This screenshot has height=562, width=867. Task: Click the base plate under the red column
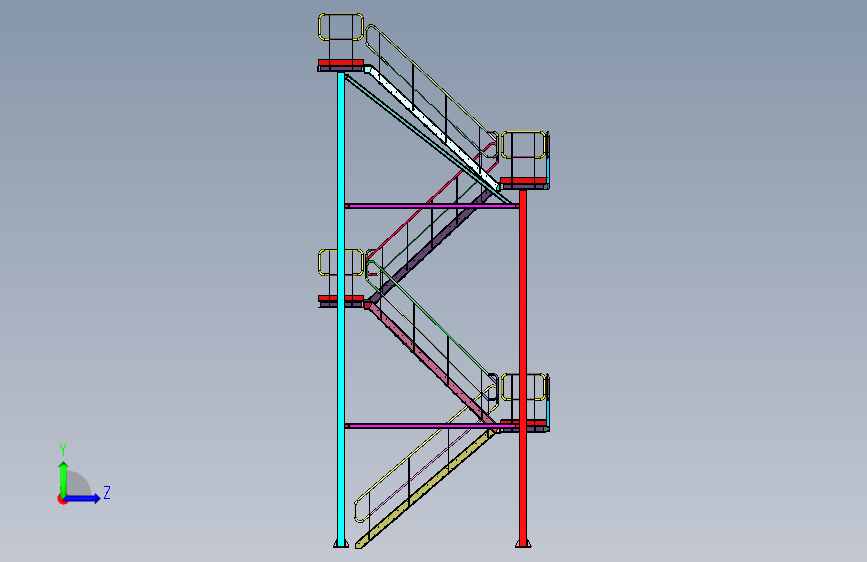click(523, 545)
